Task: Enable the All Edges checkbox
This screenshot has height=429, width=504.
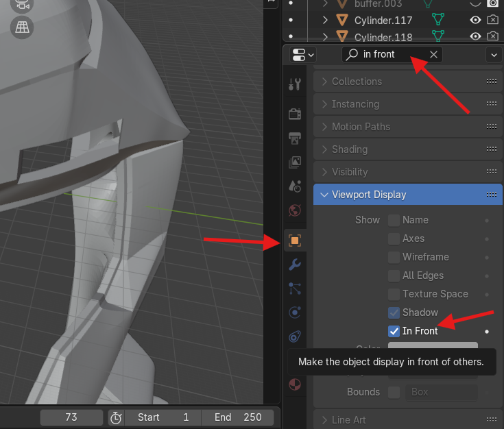Action: [x=394, y=275]
